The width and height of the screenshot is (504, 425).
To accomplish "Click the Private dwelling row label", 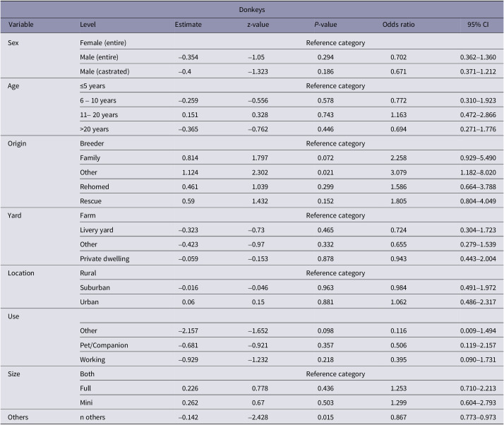I will [104, 259].
